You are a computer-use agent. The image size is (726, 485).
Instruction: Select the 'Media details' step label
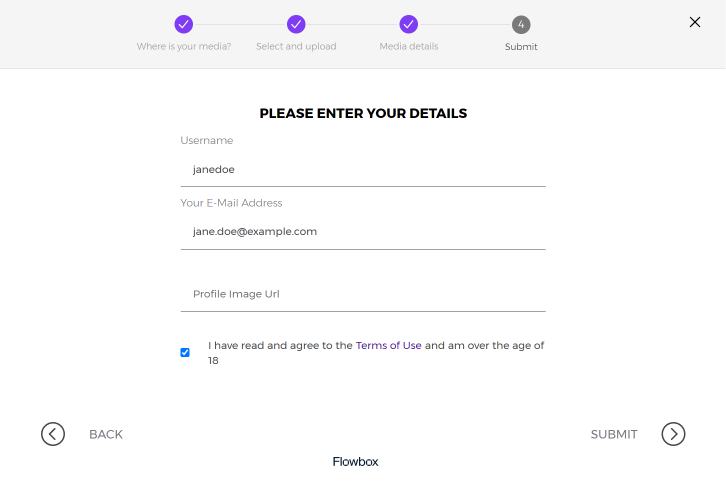pos(409,46)
